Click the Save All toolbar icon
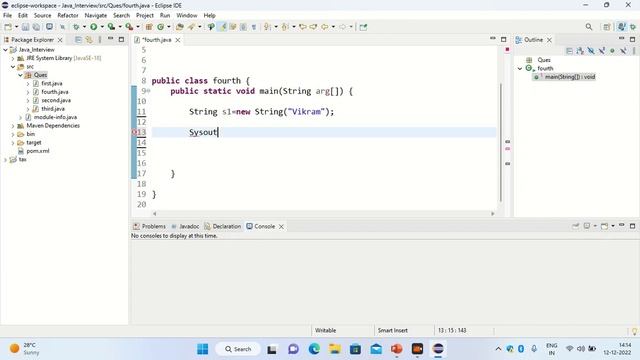The width and height of the screenshot is (640, 360). pyautogui.click(x=36, y=27)
